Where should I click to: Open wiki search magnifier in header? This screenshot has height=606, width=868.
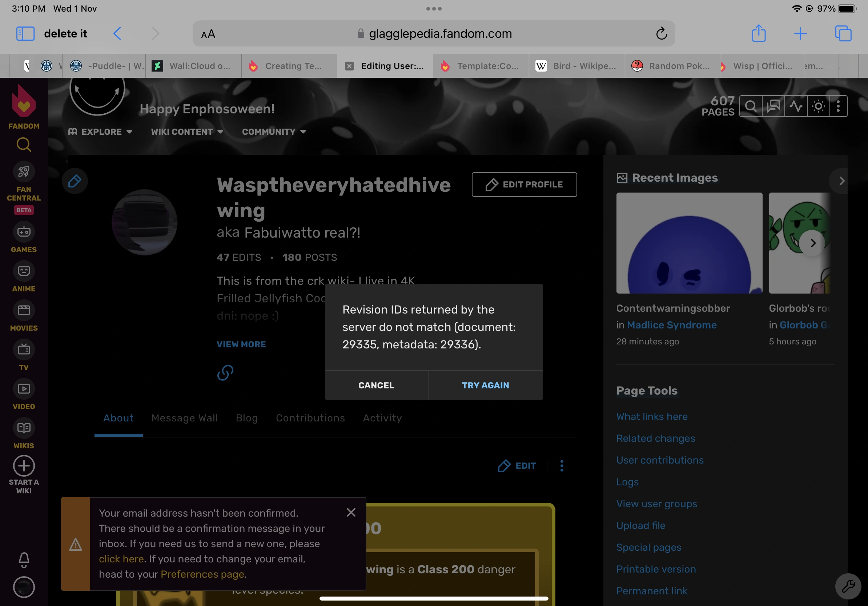[x=751, y=106]
